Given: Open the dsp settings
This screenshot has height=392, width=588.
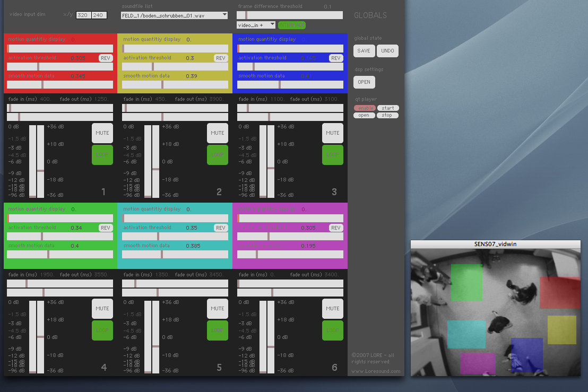Looking at the screenshot, I should (x=364, y=82).
